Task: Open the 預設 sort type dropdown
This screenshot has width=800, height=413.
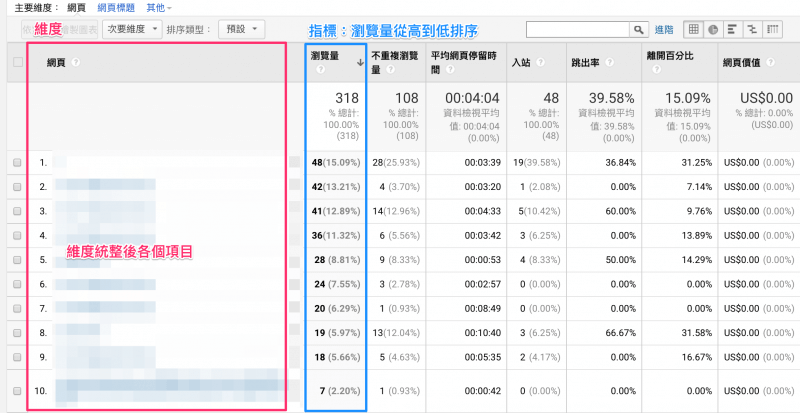Action: click(242, 30)
